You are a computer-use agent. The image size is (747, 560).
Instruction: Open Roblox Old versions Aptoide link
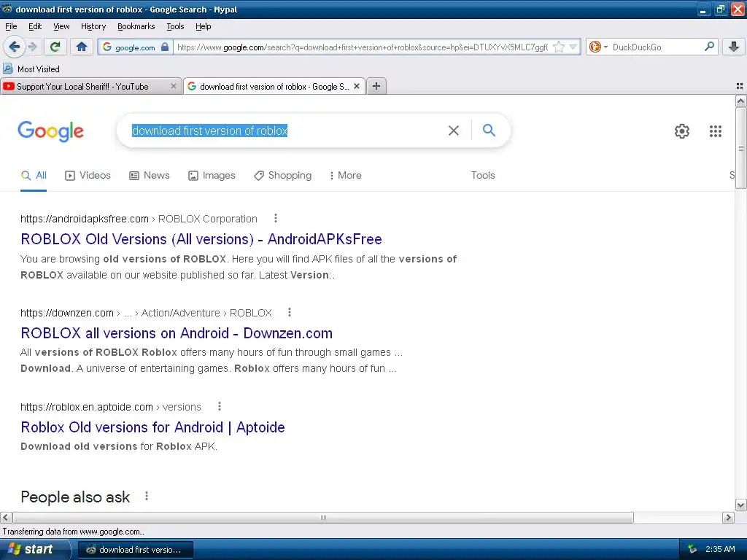(152, 427)
